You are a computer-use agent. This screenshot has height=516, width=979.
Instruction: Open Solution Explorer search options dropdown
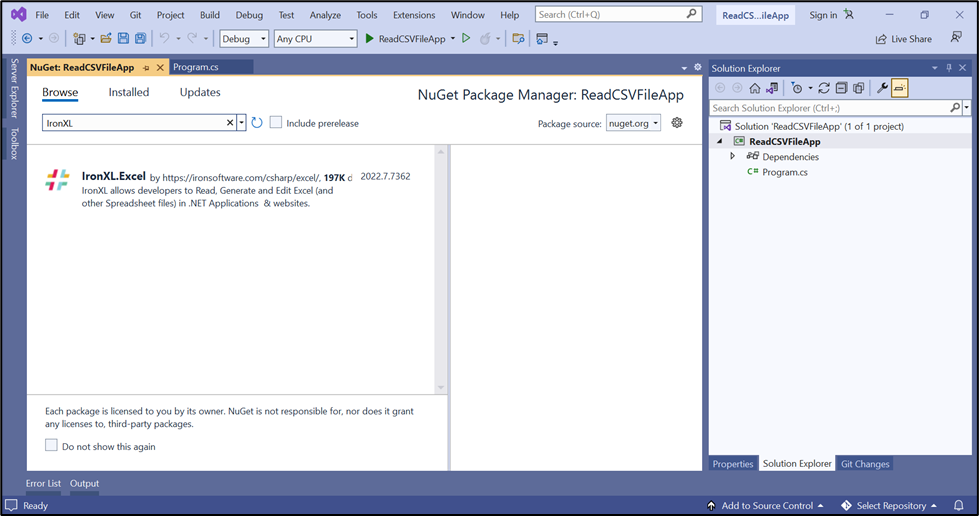967,108
